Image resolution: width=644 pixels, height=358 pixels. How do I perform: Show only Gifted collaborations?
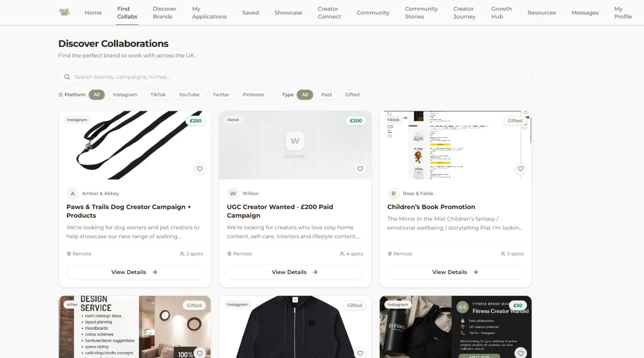pyautogui.click(x=352, y=95)
